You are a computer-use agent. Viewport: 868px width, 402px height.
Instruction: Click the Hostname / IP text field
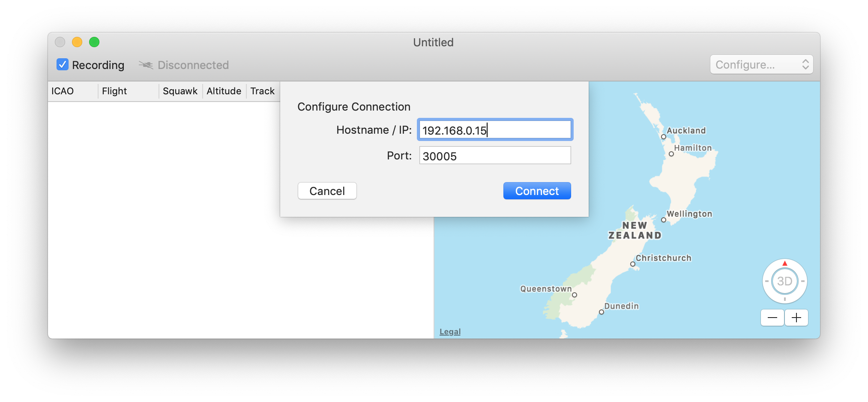coord(495,130)
